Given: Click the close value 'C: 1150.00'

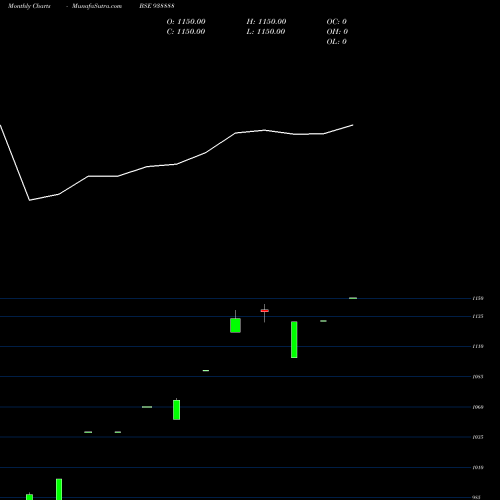Looking at the screenshot, I should tap(186, 32).
